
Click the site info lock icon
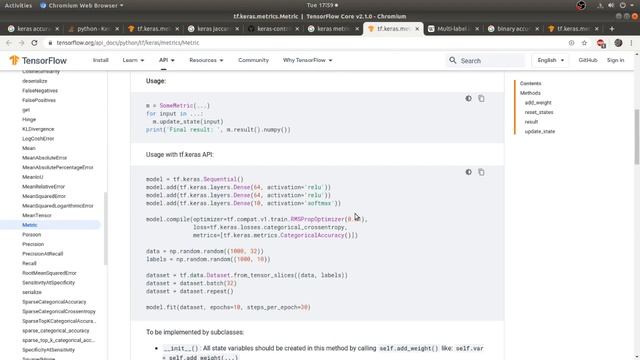click(50, 43)
